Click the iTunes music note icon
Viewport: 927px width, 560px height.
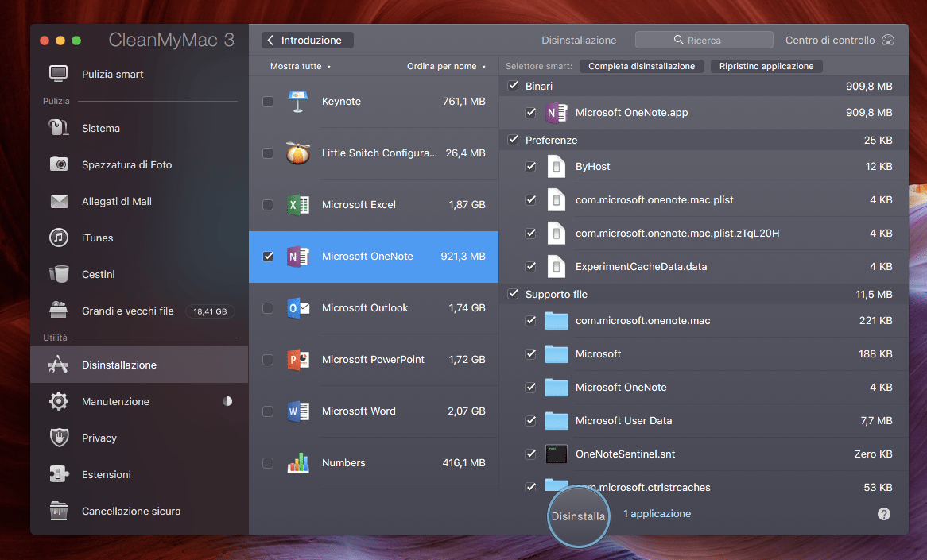(x=59, y=238)
